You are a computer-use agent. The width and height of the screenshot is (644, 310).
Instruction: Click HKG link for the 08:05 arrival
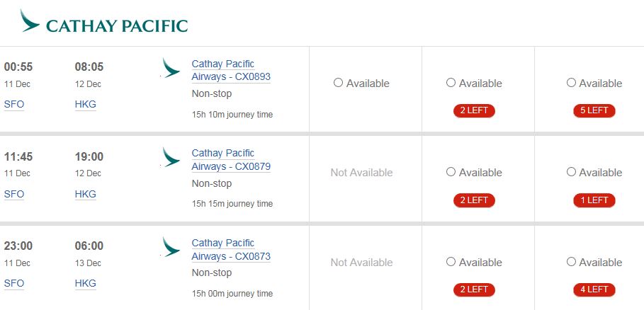click(x=86, y=104)
